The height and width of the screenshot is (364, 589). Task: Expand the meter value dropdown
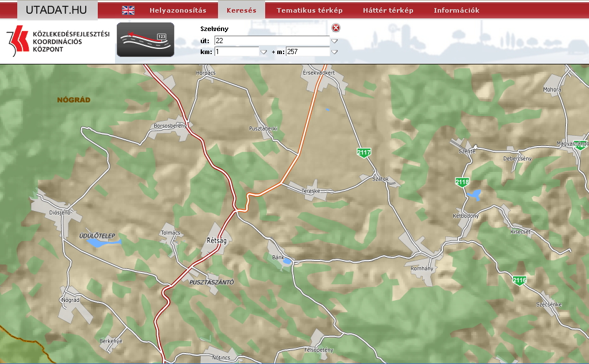pos(334,52)
